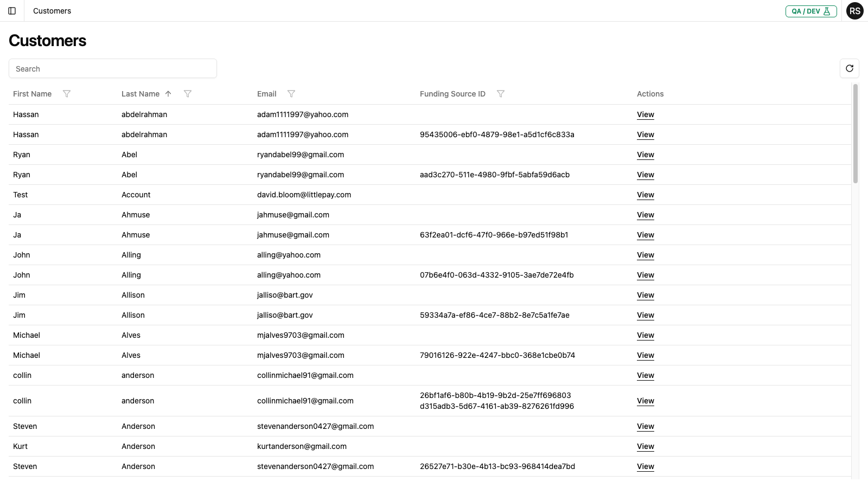Open the Email column filter

pos(292,94)
